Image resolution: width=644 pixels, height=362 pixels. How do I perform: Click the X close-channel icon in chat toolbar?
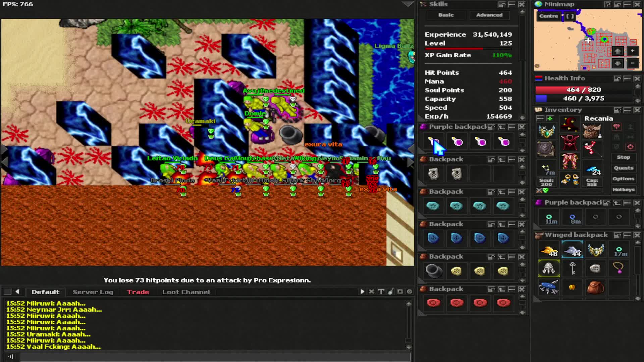click(372, 292)
